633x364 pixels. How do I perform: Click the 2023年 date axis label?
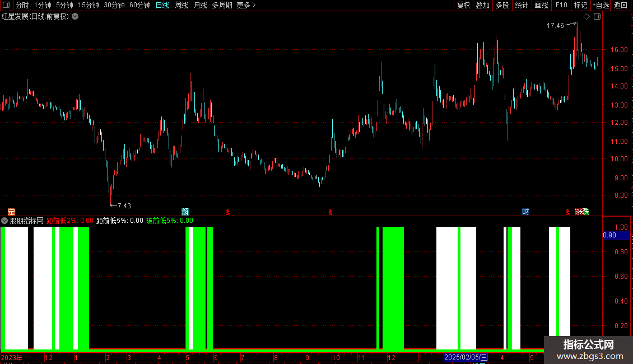click(12, 357)
